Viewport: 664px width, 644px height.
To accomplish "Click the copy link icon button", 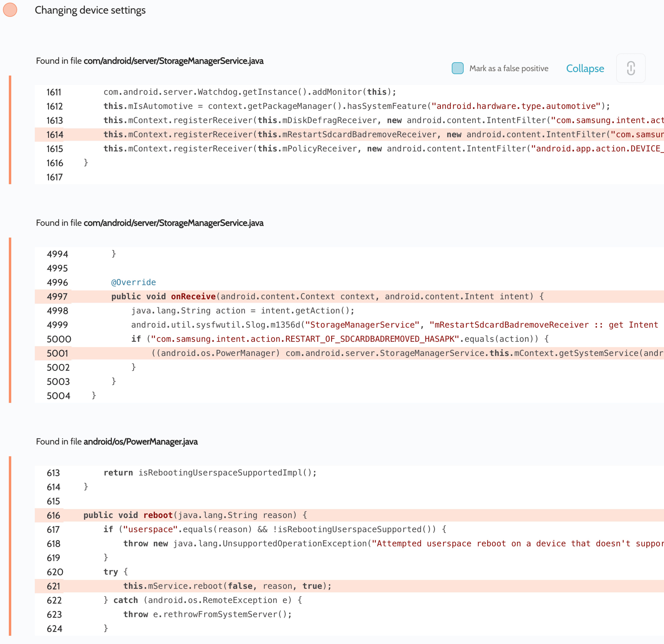I will click(631, 68).
